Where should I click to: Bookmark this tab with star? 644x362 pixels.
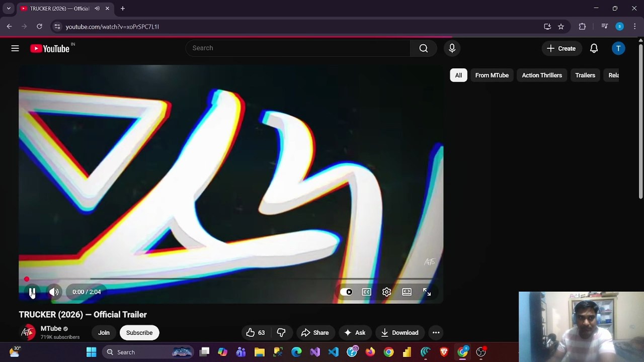pos(561,27)
